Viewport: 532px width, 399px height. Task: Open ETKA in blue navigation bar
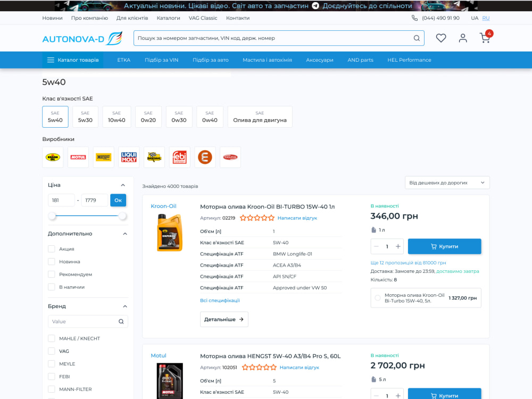click(x=124, y=60)
